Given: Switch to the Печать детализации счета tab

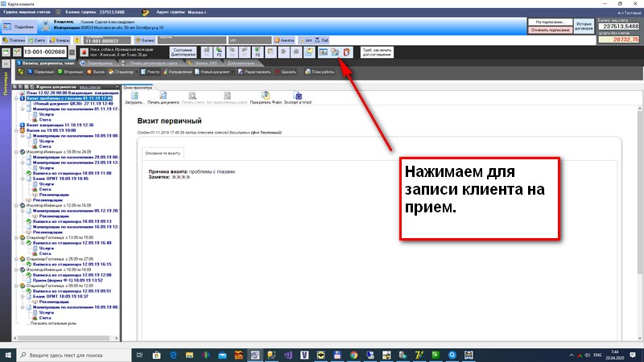Looking at the screenshot, I should pos(149,62).
